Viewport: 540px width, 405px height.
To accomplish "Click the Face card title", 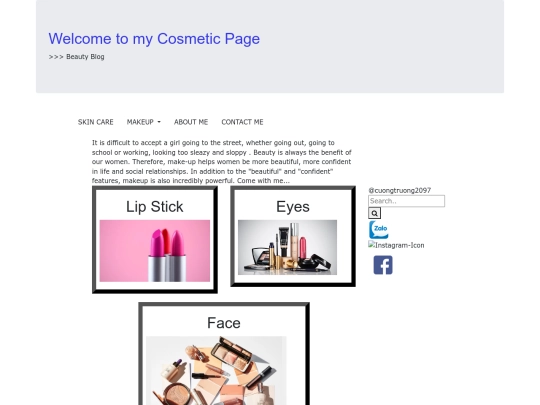I will click(x=224, y=323).
